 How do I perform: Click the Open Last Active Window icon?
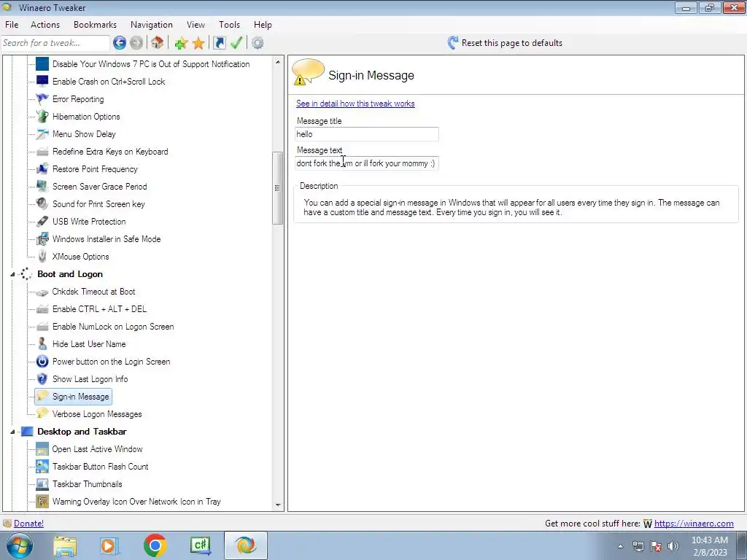point(42,449)
